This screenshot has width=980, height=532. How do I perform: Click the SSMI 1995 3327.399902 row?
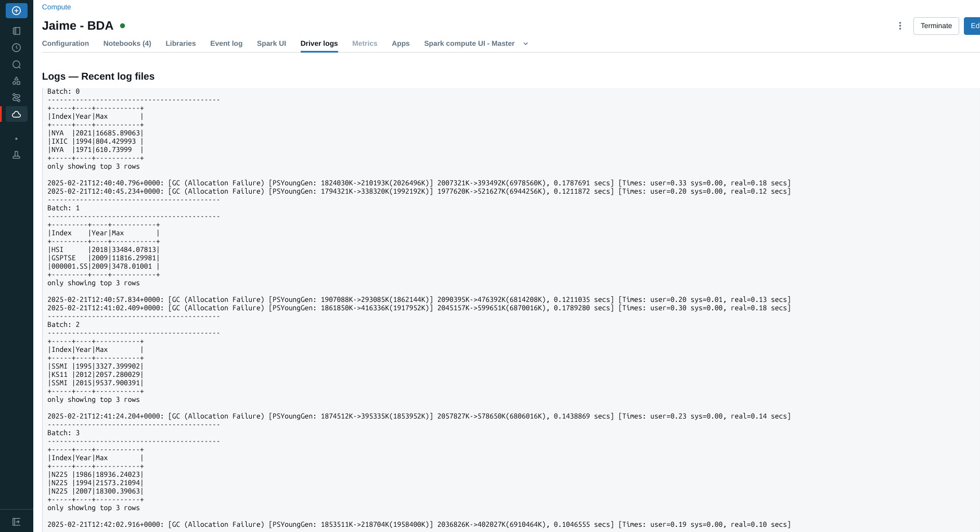[96, 366]
